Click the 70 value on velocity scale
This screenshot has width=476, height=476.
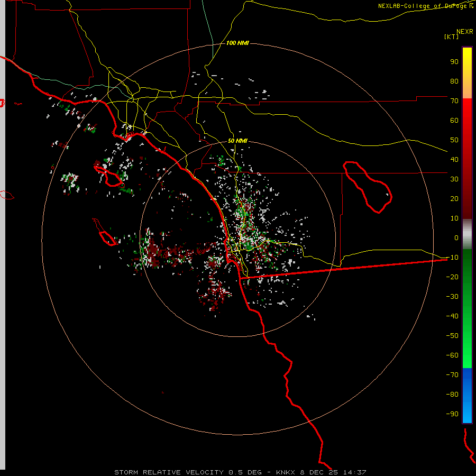tap(454, 101)
